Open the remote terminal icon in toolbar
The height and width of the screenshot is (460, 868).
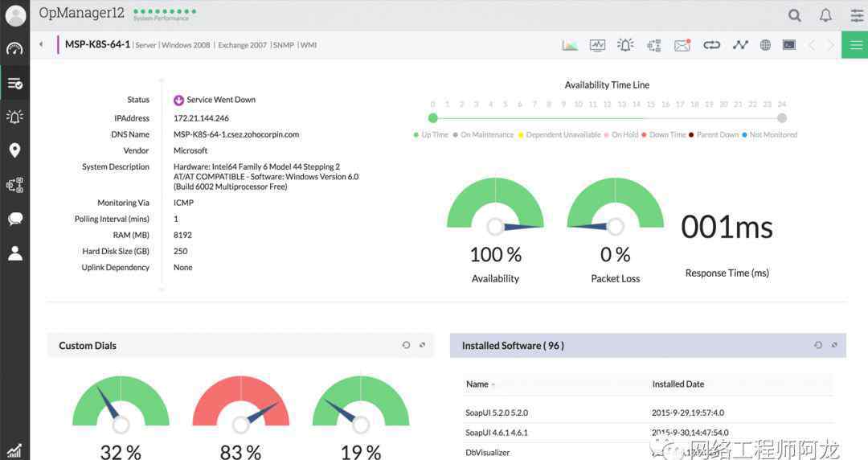tap(789, 45)
